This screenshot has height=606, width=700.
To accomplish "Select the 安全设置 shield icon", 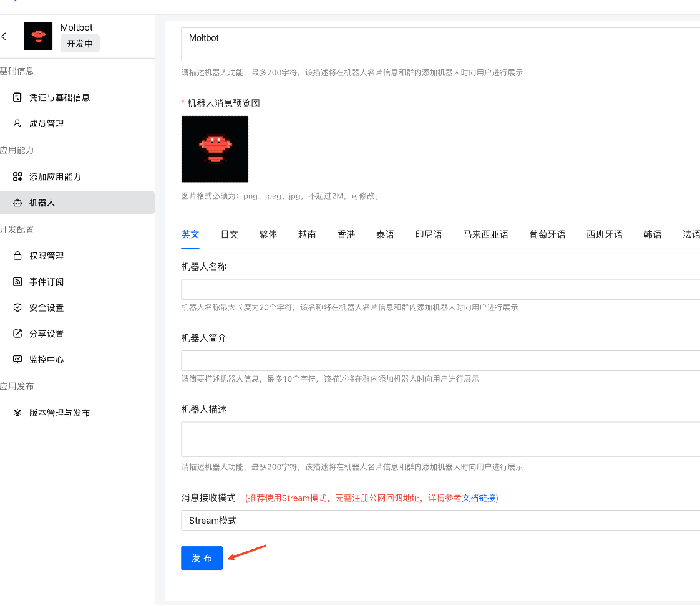I will pos(17,307).
